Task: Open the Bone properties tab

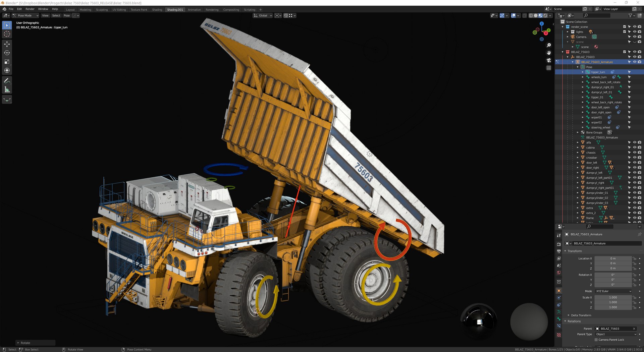Action: pos(559,319)
